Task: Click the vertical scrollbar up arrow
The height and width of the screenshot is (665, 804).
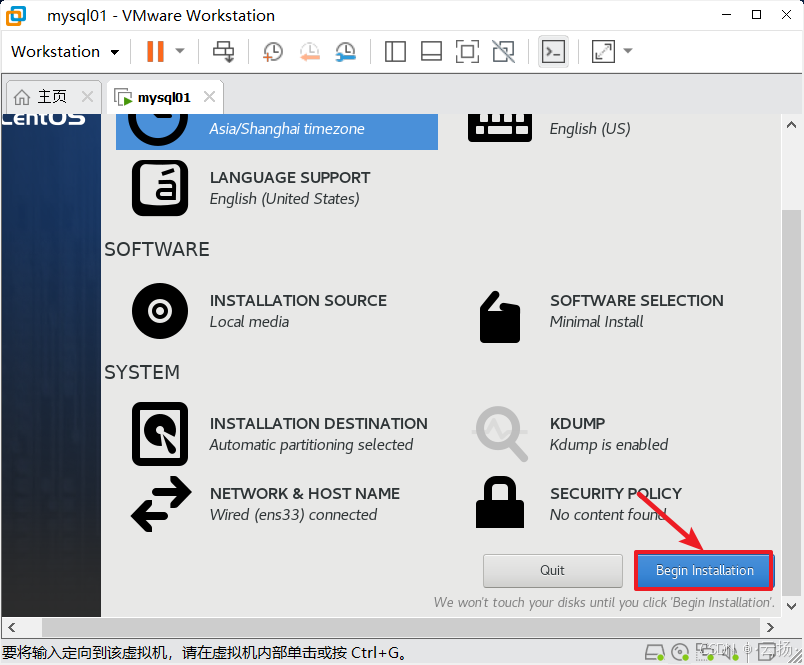Action: 791,125
